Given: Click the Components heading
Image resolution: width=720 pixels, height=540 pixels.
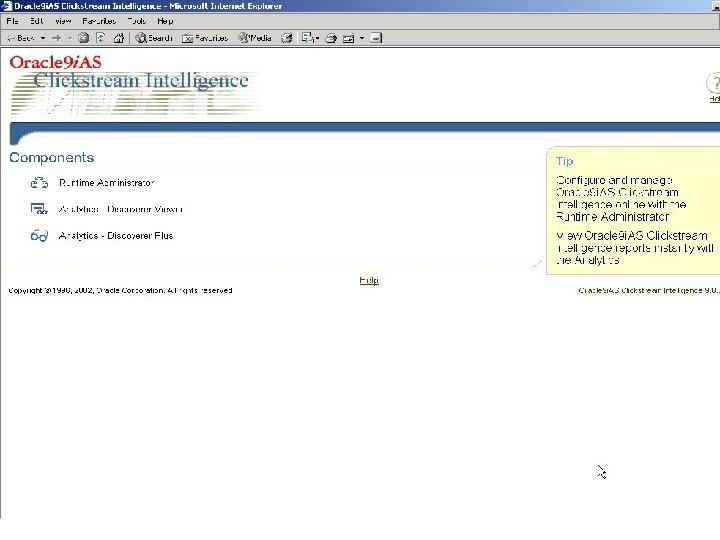Looking at the screenshot, I should (x=51, y=158).
